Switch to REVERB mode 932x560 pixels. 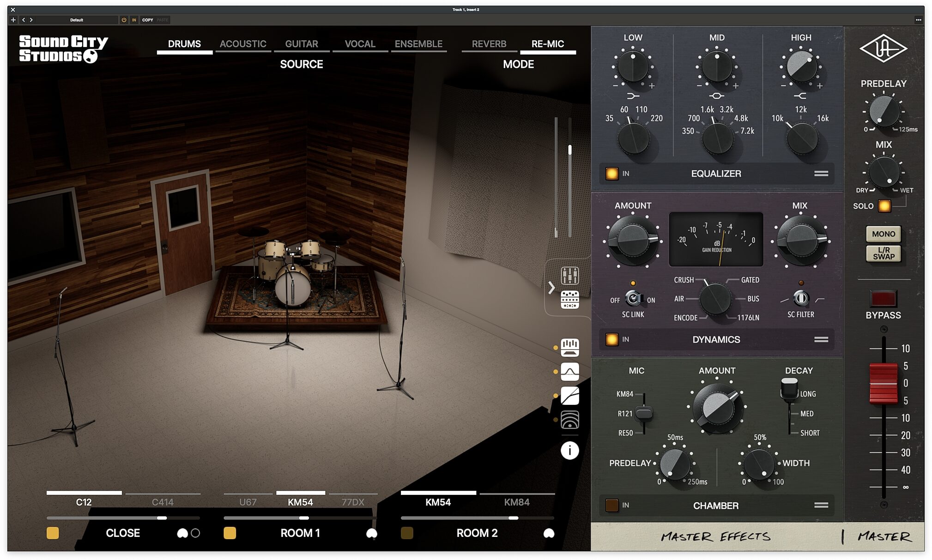(489, 44)
